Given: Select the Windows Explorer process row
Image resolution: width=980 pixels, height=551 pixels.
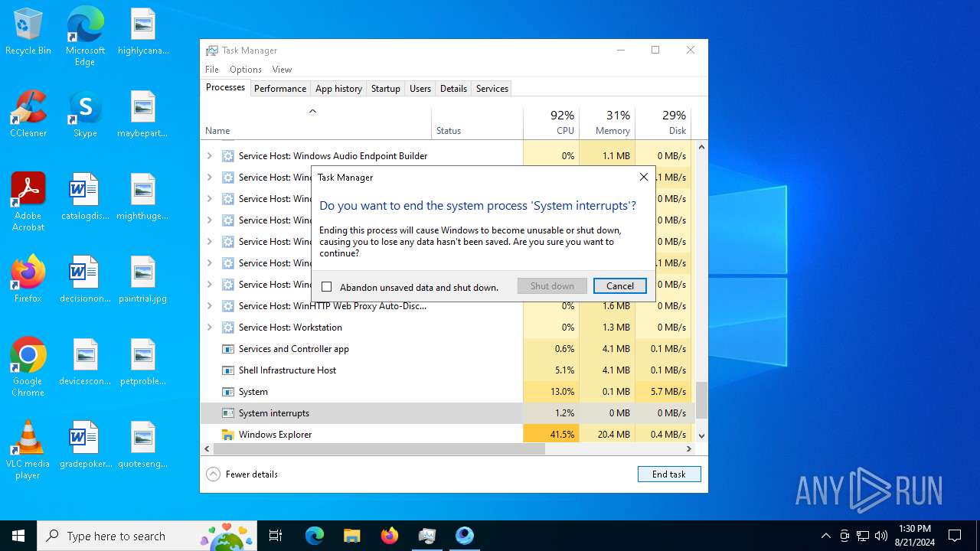Looking at the screenshot, I should pos(448,434).
